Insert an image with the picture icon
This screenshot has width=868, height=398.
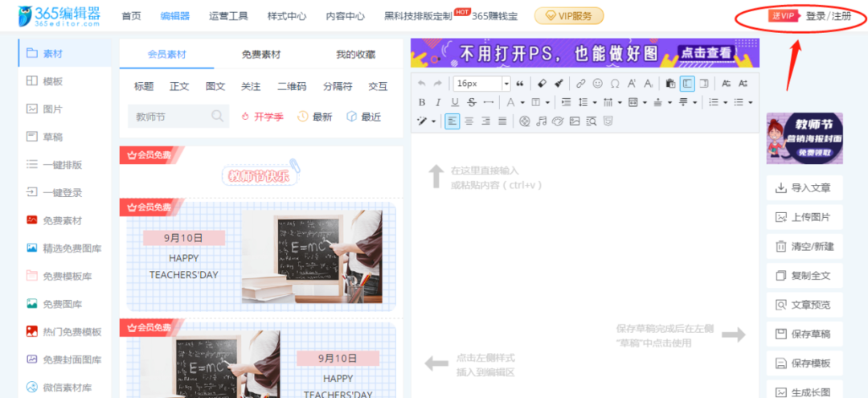pos(575,121)
